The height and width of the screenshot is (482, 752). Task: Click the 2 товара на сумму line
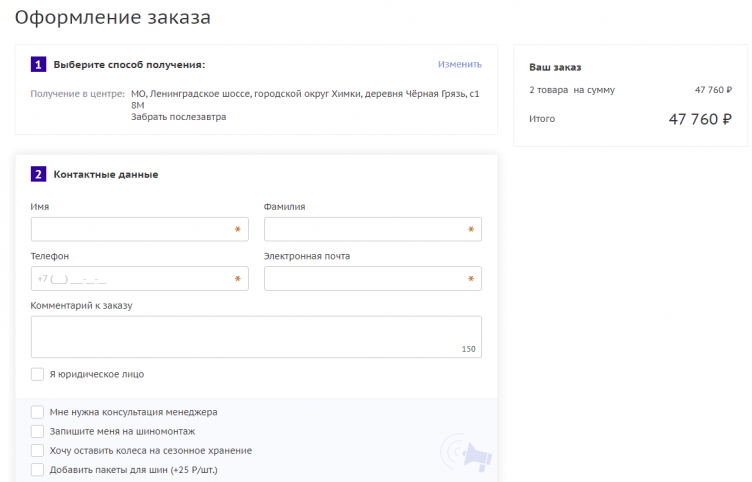click(630, 90)
